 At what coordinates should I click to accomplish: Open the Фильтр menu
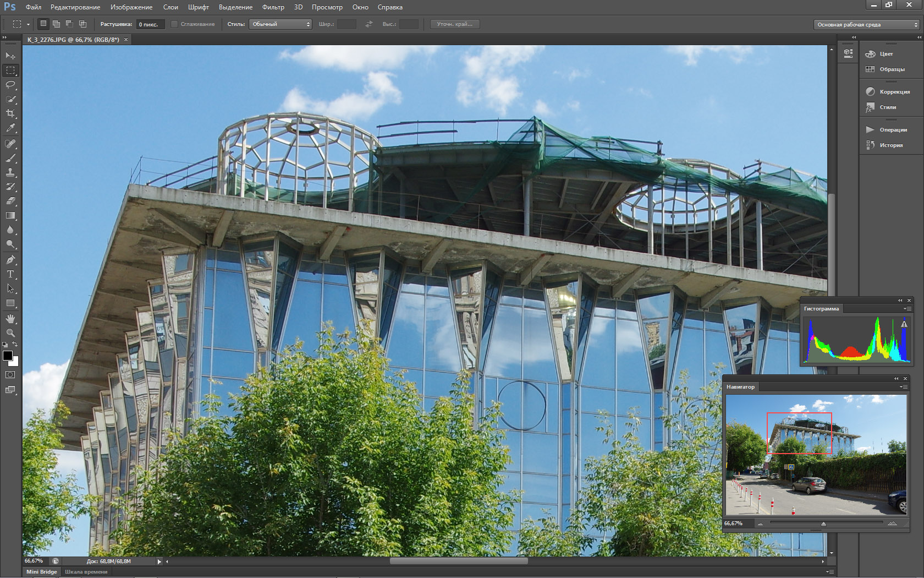point(273,7)
